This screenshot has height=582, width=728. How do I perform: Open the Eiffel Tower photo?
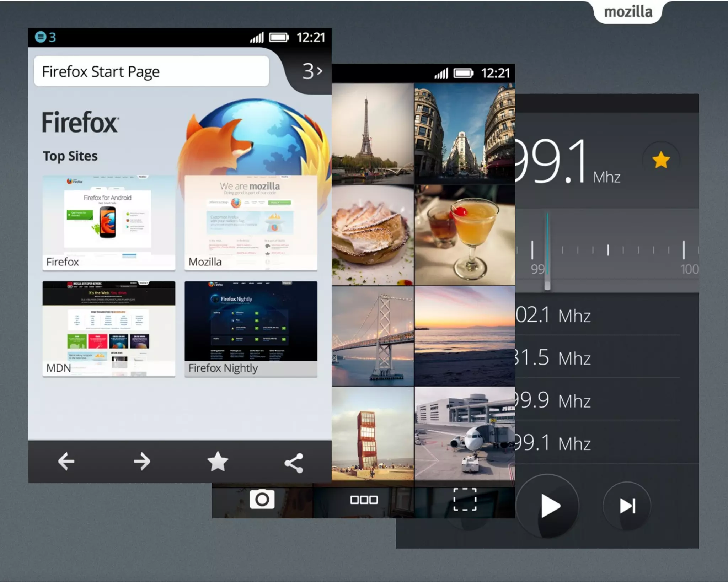[x=372, y=133]
